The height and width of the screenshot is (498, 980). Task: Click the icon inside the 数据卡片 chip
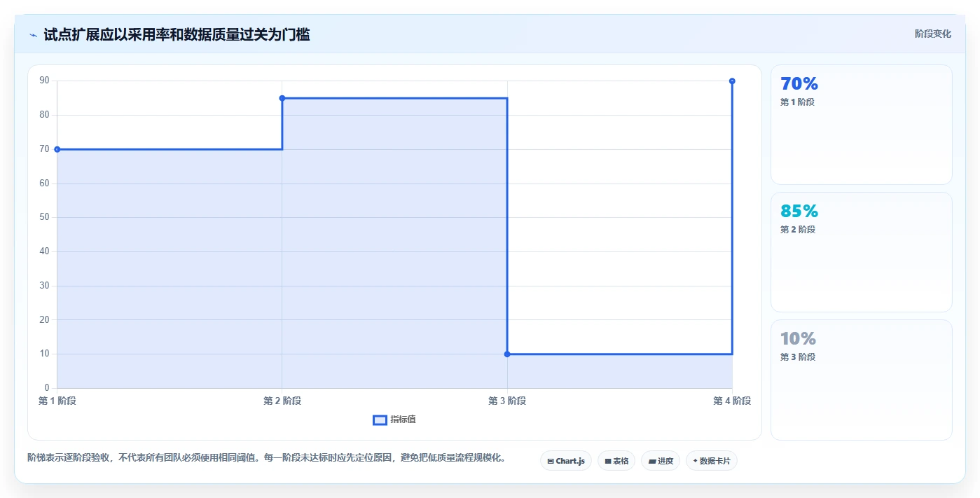(x=695, y=461)
